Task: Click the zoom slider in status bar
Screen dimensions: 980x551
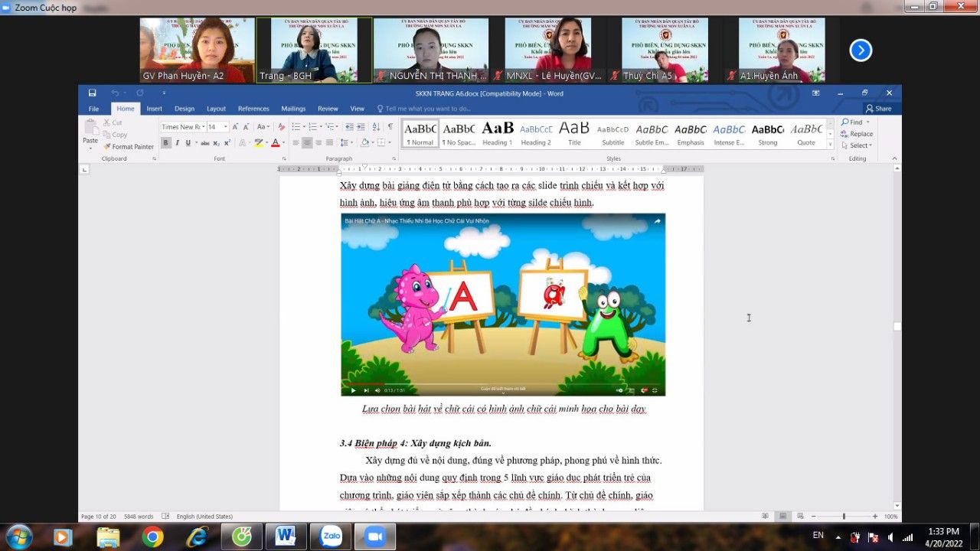Action: click(841, 517)
